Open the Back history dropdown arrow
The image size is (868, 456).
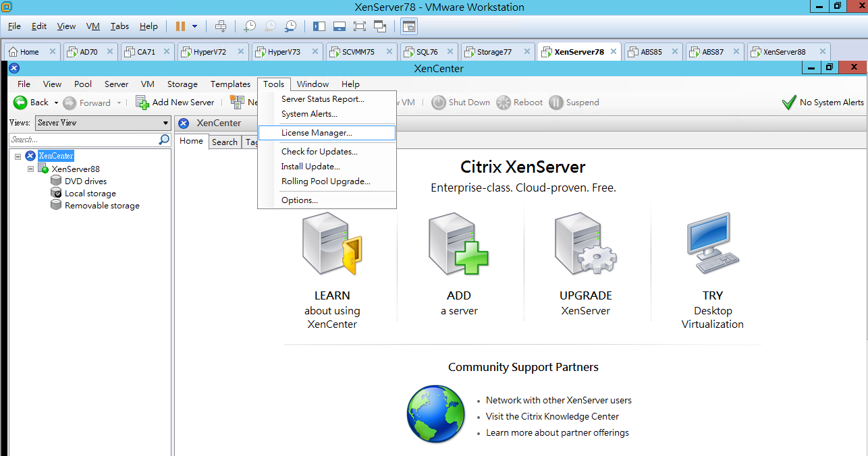click(x=56, y=103)
